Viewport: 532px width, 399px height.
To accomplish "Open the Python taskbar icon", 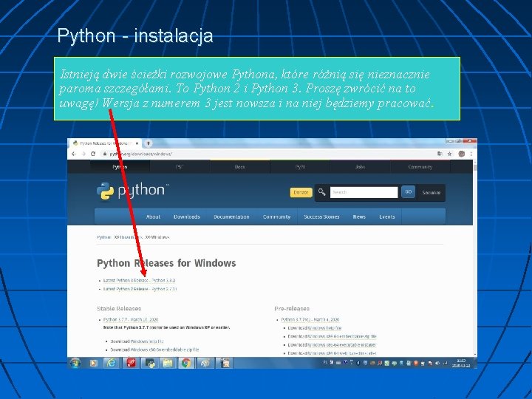I will pyautogui.click(x=149, y=363).
